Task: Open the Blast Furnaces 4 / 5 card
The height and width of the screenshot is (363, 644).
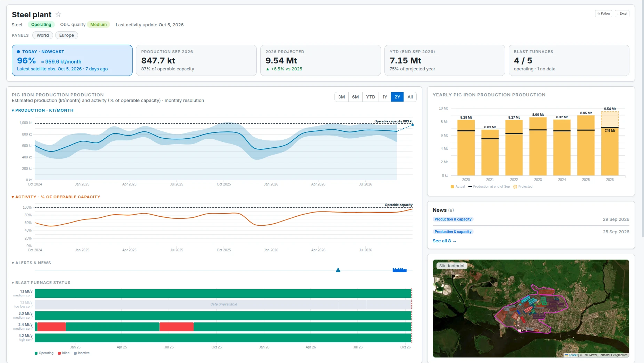Action: point(569,60)
